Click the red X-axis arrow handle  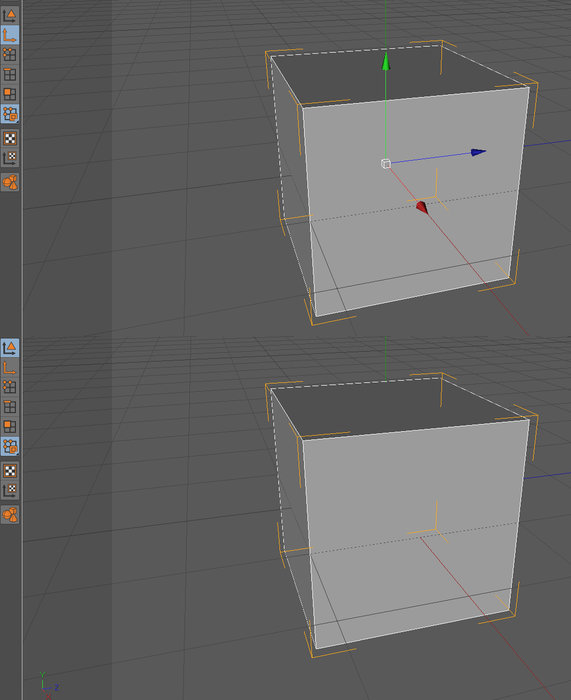pos(422,207)
